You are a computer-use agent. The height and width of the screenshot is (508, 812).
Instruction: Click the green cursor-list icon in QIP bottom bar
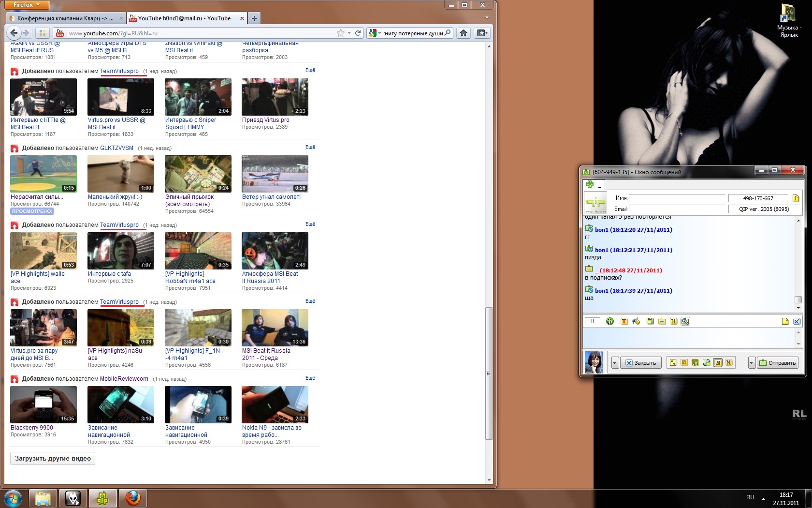point(695,362)
